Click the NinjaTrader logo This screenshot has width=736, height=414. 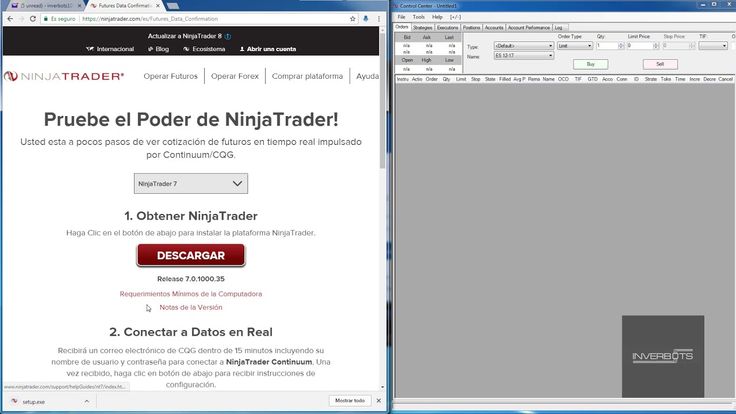[64, 76]
